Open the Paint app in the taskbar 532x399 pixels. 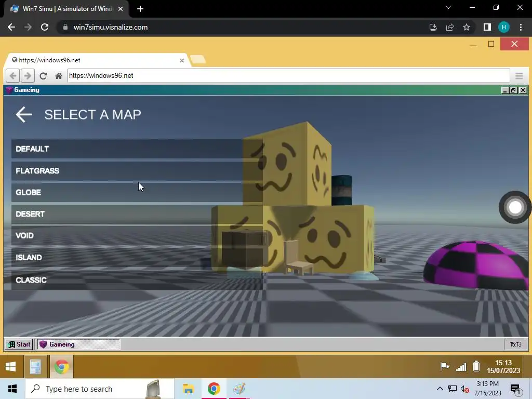pos(239,389)
